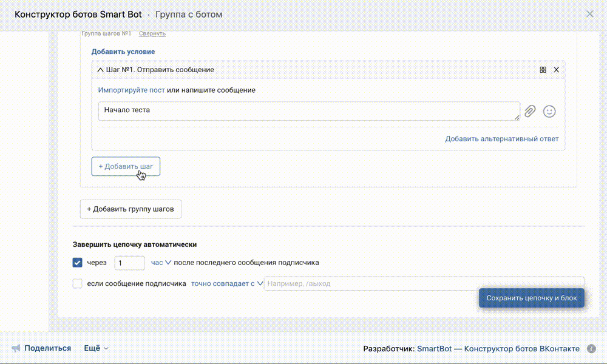Click "Добавить альтернативный ответ" link

501,139
